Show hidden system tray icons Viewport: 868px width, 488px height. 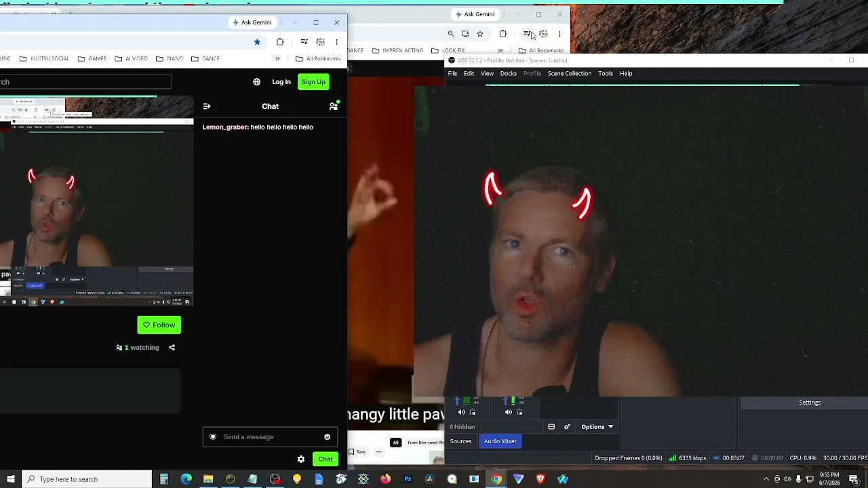pos(766,479)
